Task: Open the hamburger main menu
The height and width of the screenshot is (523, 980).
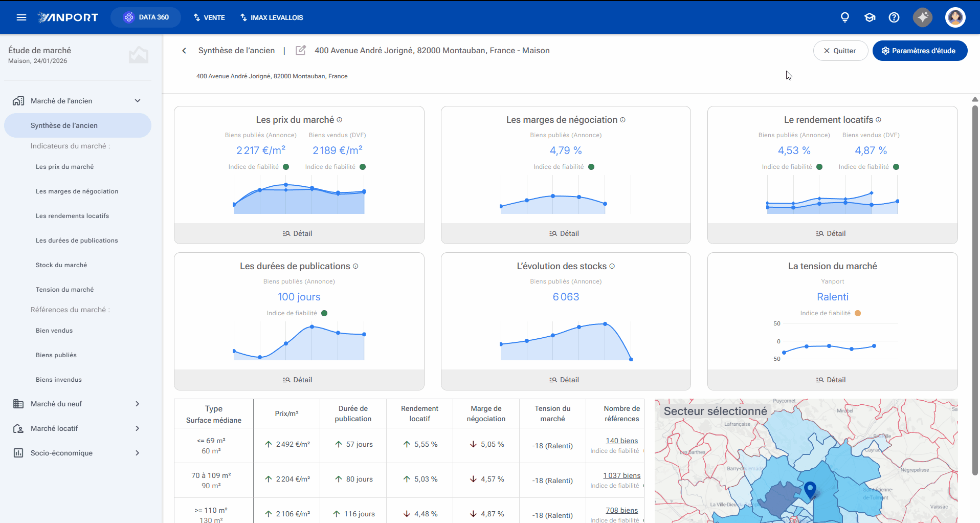Action: click(x=21, y=17)
